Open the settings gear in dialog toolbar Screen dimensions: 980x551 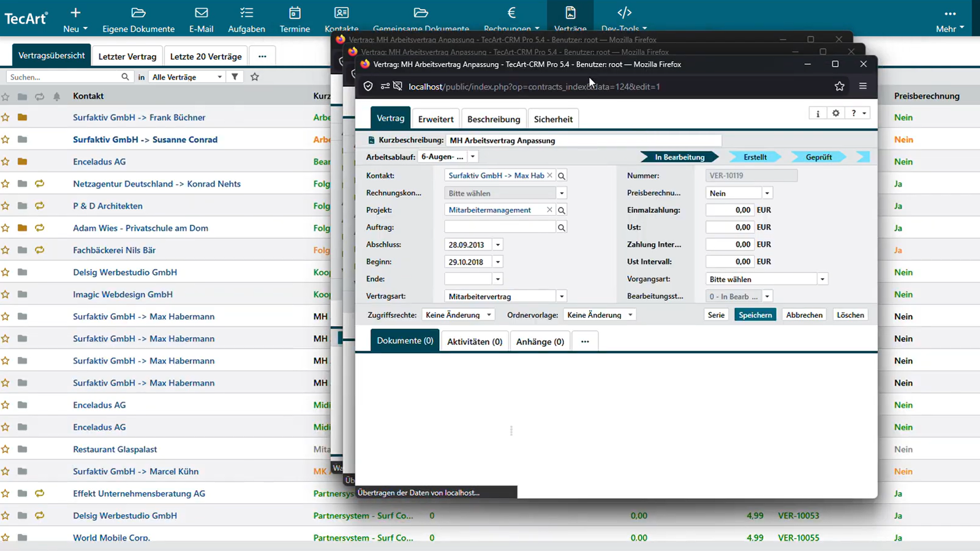[x=835, y=113]
